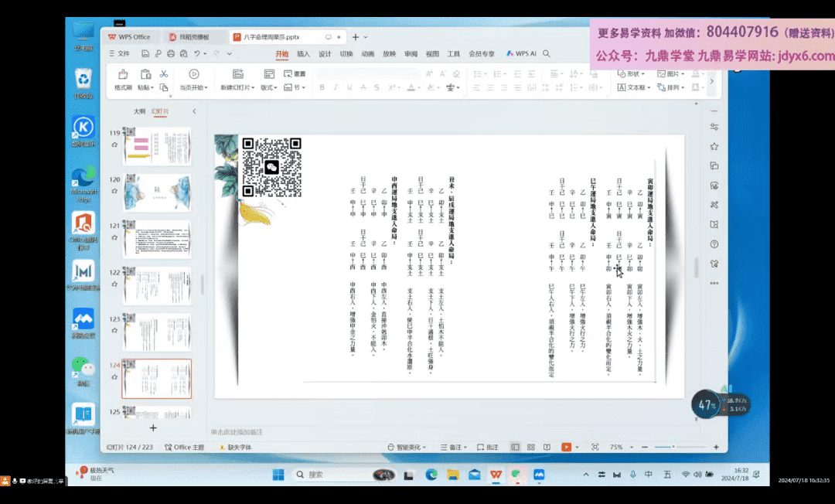Toggle bold formatting in the ribbon
Image resolution: width=835 pixels, height=504 pixels.
[321, 87]
